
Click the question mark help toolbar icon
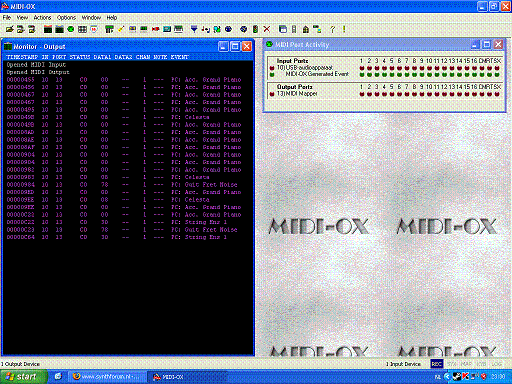point(332,29)
